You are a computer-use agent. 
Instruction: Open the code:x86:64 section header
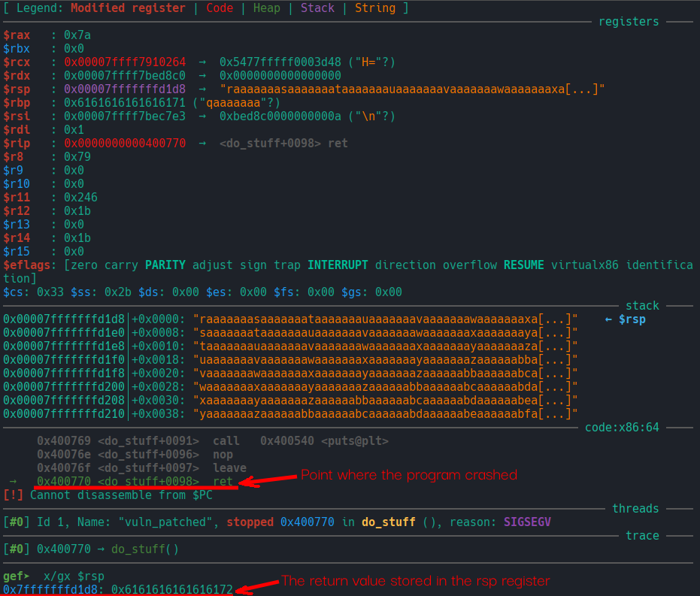point(623,427)
